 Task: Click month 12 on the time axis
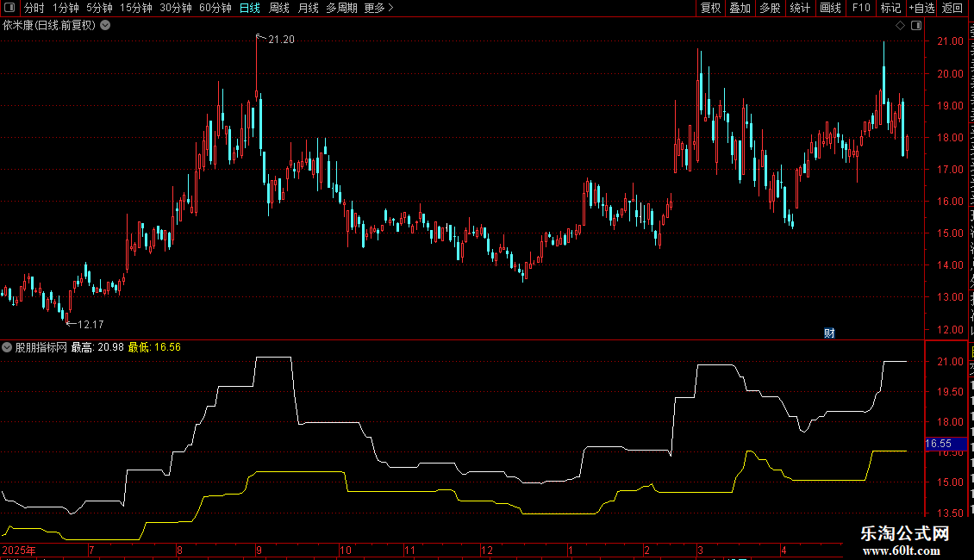487,551
